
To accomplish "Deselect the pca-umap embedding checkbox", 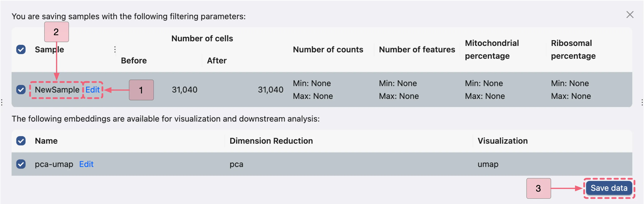I will pos(21,164).
